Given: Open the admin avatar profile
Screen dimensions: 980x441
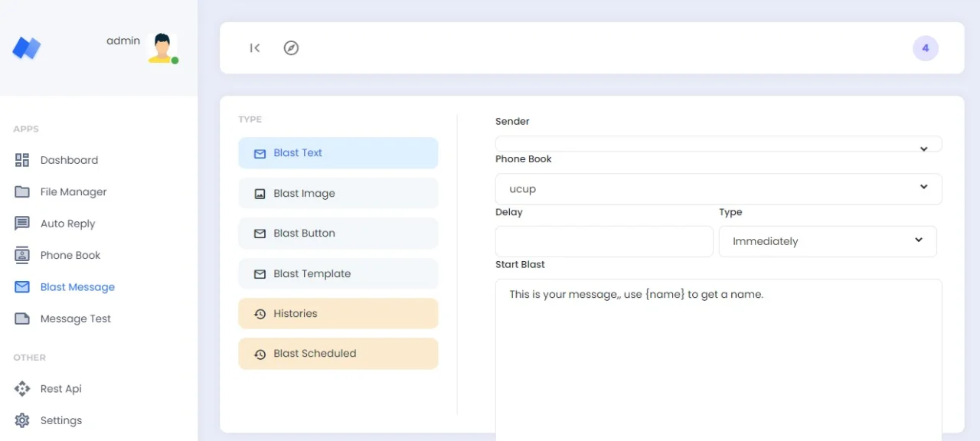Looking at the screenshot, I should [162, 47].
